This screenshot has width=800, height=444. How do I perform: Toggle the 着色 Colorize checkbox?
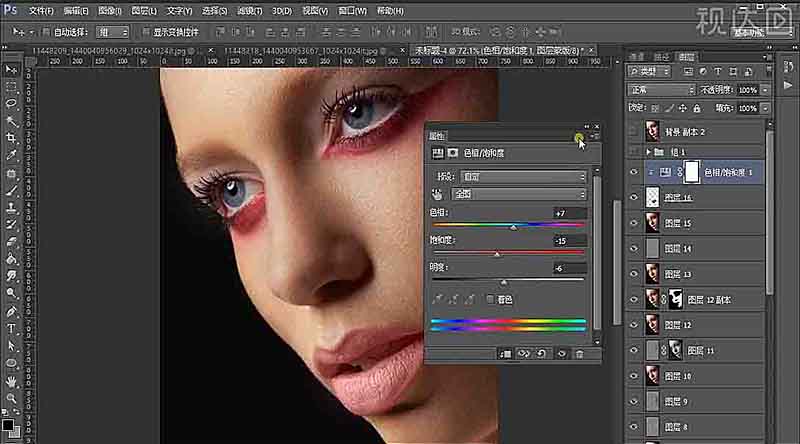tap(490, 300)
